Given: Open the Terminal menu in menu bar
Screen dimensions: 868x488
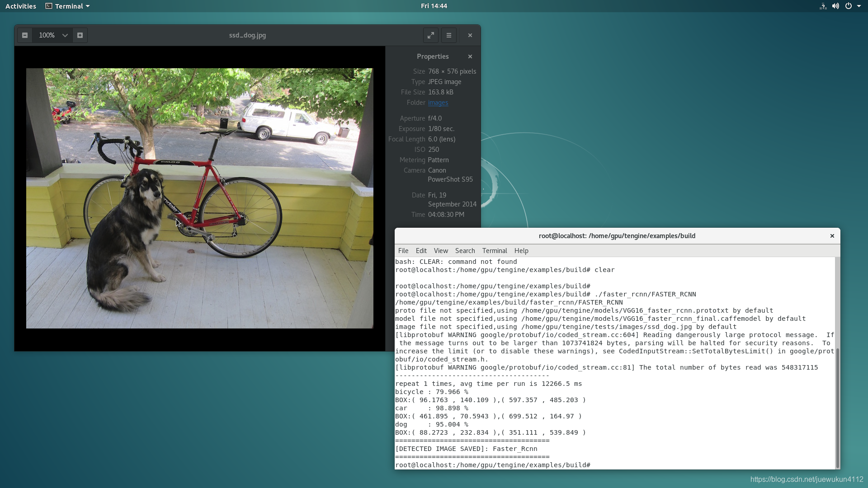Looking at the screenshot, I should 494,251.
